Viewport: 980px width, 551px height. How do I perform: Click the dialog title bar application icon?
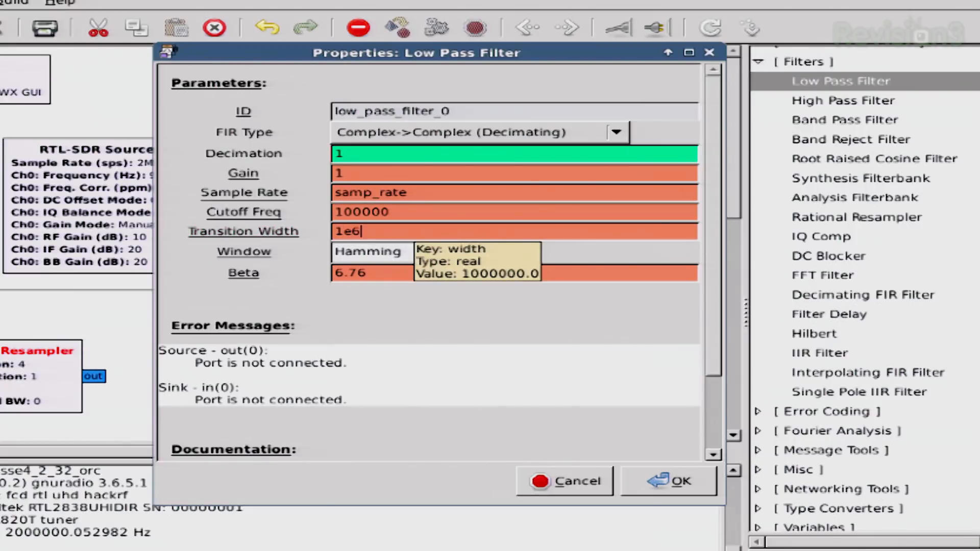pyautogui.click(x=168, y=52)
